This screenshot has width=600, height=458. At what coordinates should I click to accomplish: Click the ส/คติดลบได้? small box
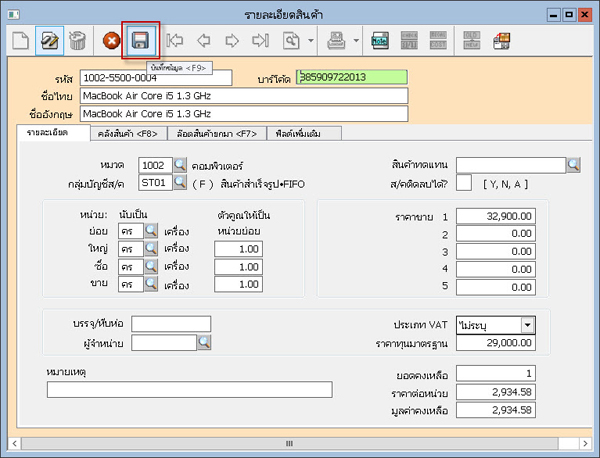(x=464, y=183)
